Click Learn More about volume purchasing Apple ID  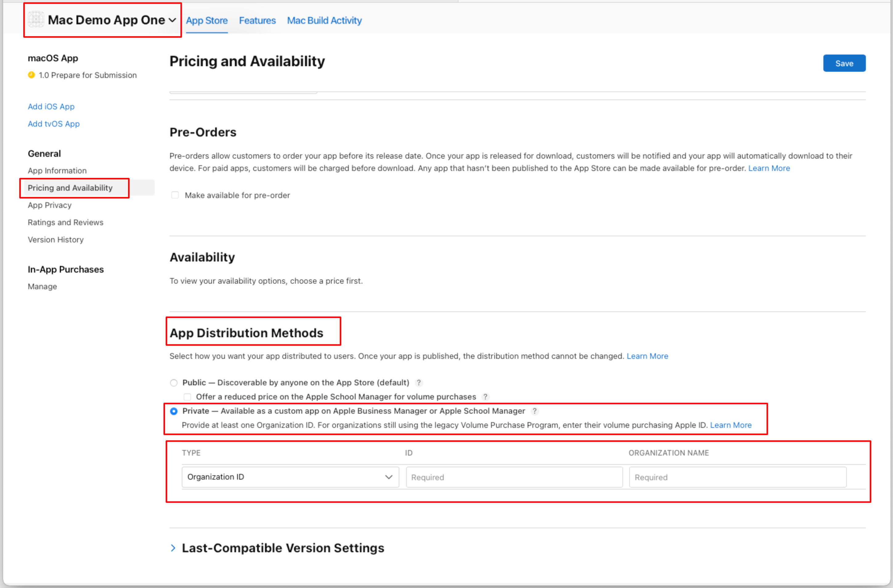tap(731, 425)
